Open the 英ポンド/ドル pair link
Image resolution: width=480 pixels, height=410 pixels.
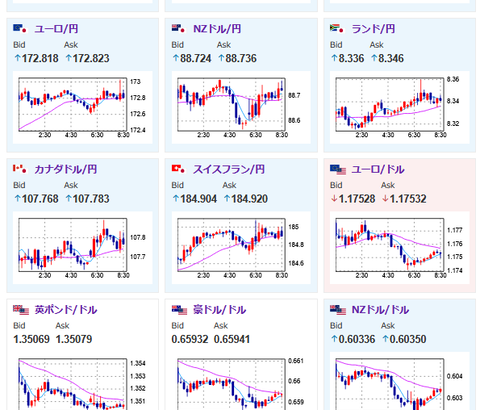[x=66, y=310]
